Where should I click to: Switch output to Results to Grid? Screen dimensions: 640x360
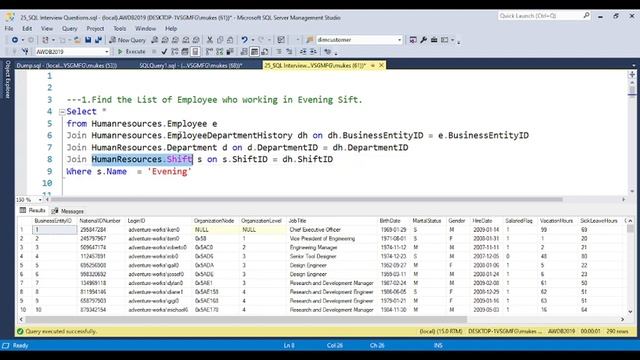click(x=254, y=52)
